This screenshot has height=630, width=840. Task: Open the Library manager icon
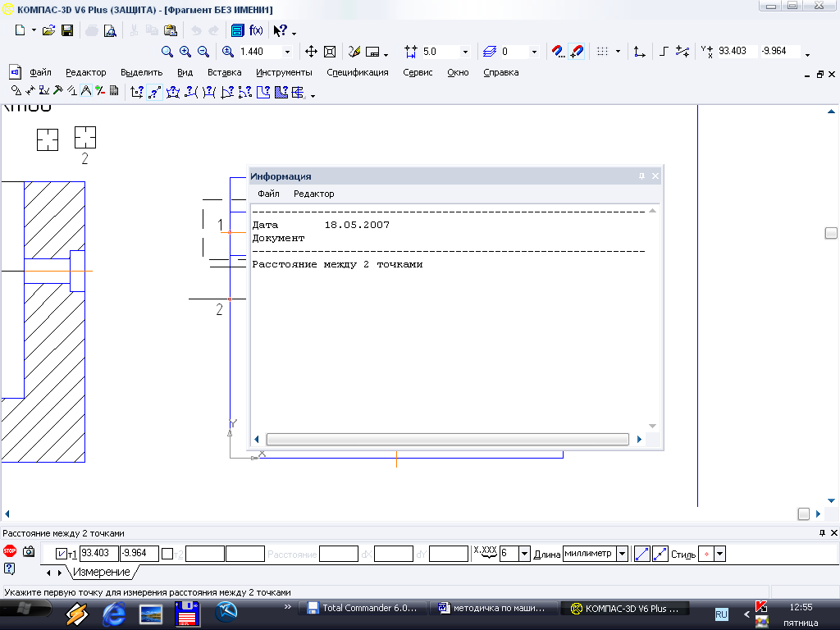click(x=237, y=30)
